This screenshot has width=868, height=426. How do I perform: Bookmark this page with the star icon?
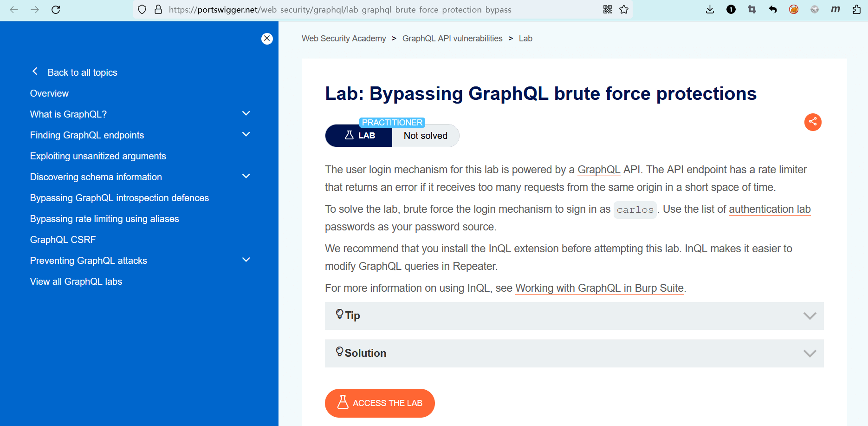pyautogui.click(x=624, y=9)
